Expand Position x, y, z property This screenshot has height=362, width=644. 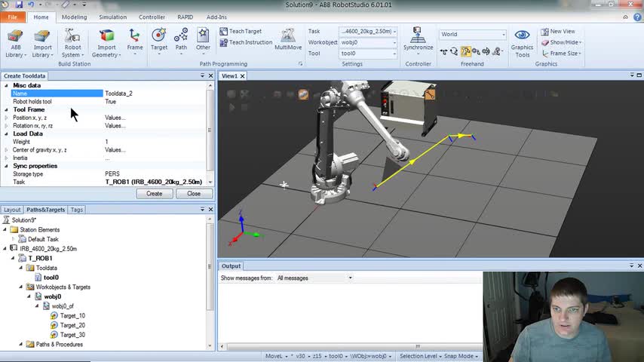[6, 118]
